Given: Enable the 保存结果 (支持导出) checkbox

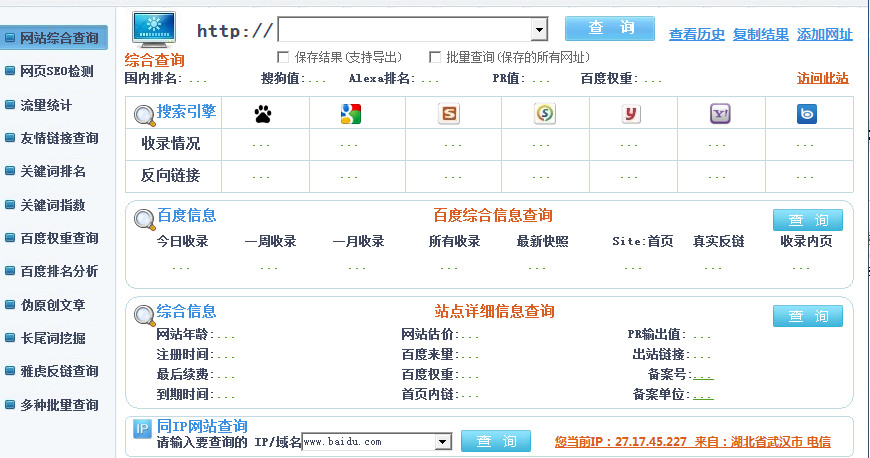Looking at the screenshot, I should [283, 57].
